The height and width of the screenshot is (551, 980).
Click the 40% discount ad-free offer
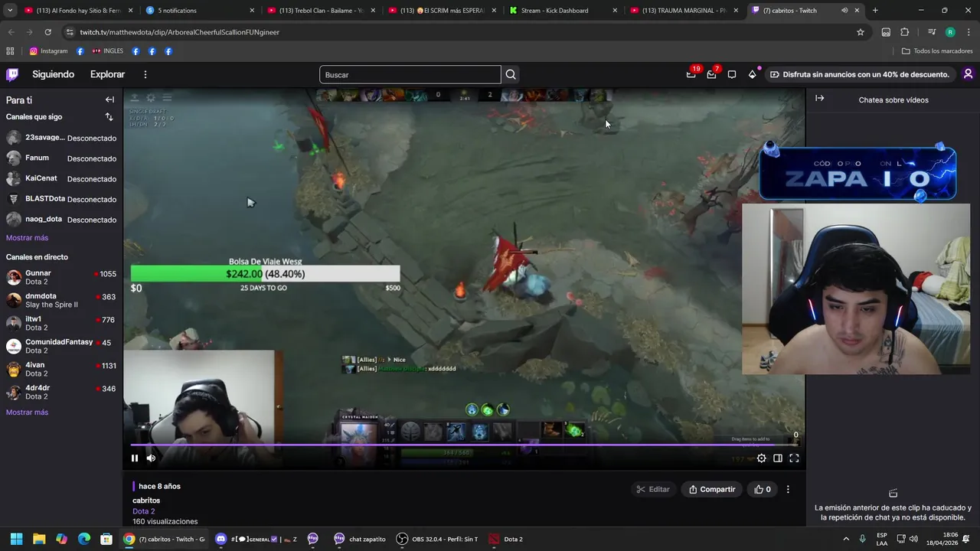(x=860, y=74)
